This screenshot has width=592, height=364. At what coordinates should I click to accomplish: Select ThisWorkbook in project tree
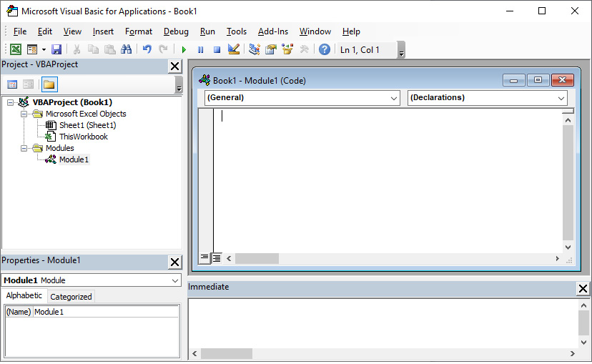84,137
